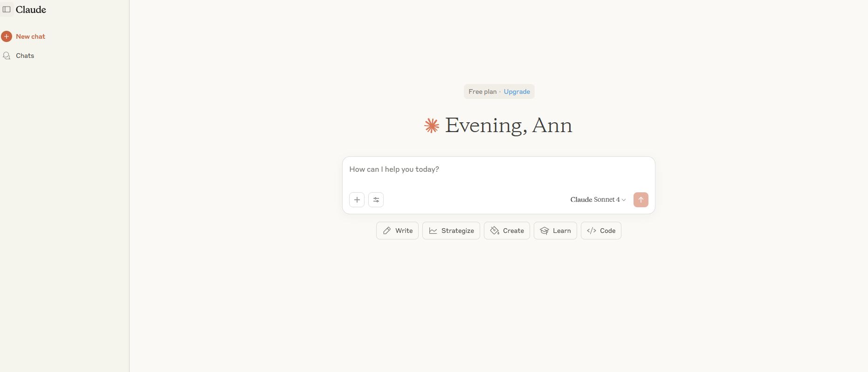Expand the Claude Sonnet 4 model selector
Viewport: 868px width, 372px height.
click(598, 200)
